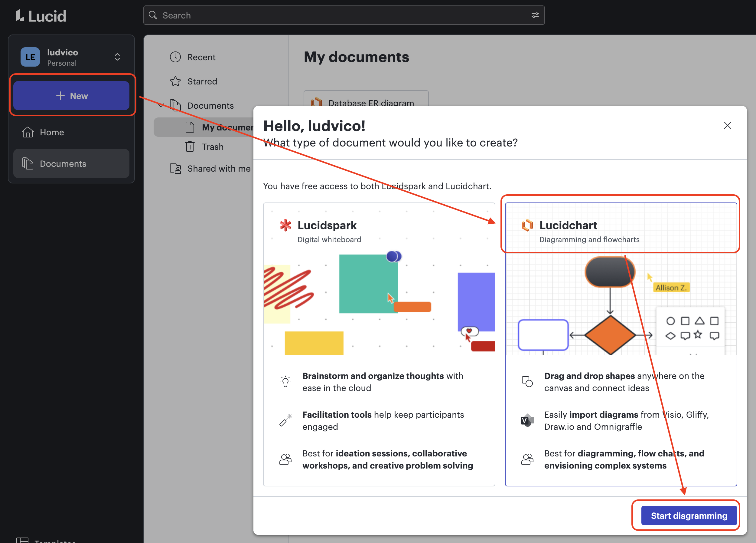
Task: Click the Lucidchart orange logo
Action: pyautogui.click(x=527, y=225)
